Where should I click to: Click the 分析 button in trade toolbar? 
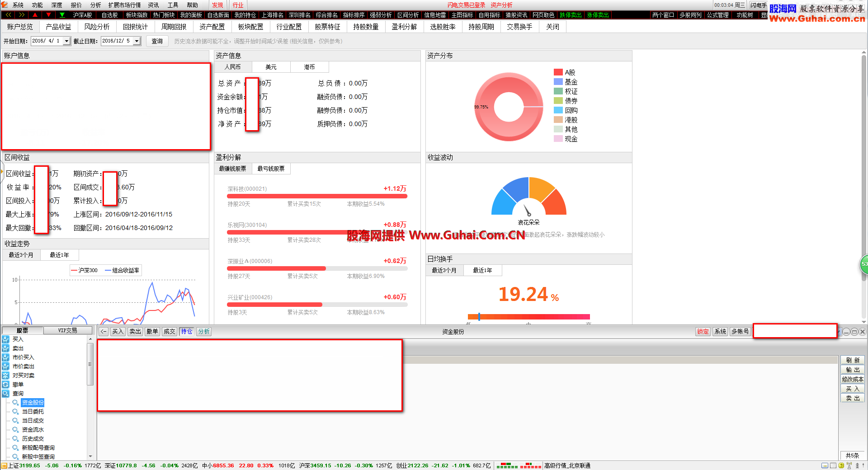[x=204, y=332]
